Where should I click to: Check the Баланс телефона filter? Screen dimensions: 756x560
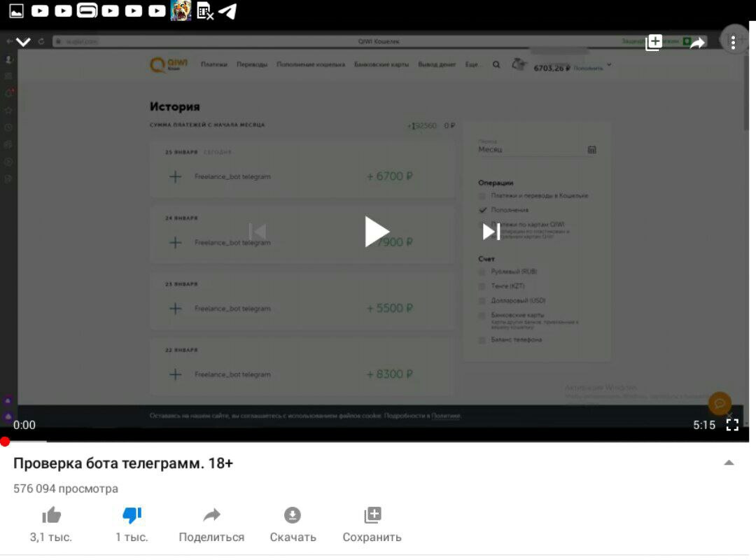pyautogui.click(x=482, y=340)
